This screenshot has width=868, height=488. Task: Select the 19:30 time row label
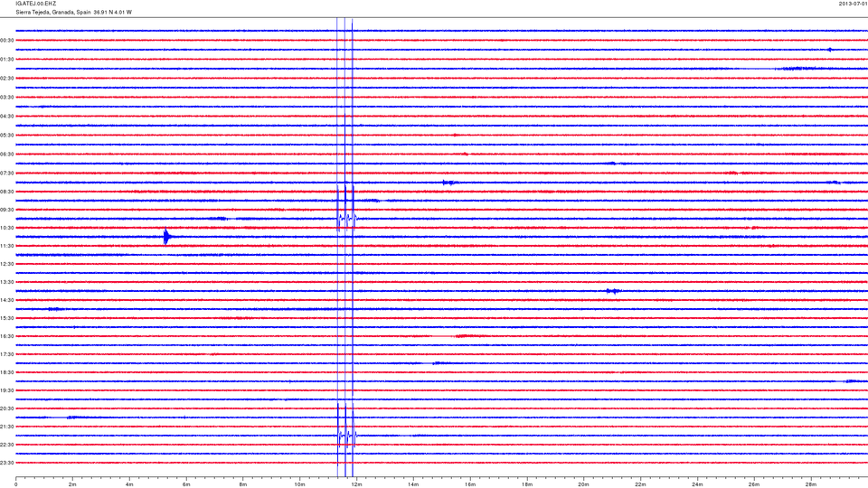pyautogui.click(x=7, y=390)
